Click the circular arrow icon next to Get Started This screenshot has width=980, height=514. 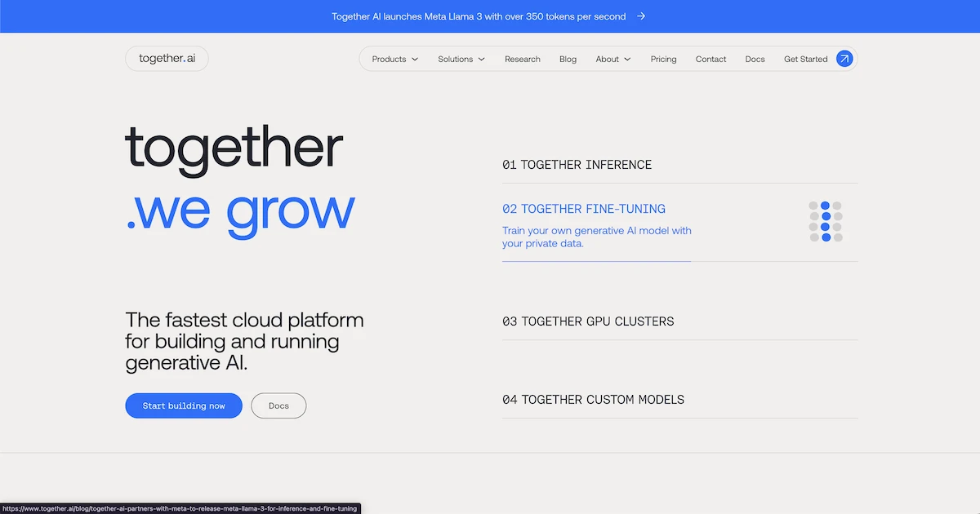click(844, 58)
